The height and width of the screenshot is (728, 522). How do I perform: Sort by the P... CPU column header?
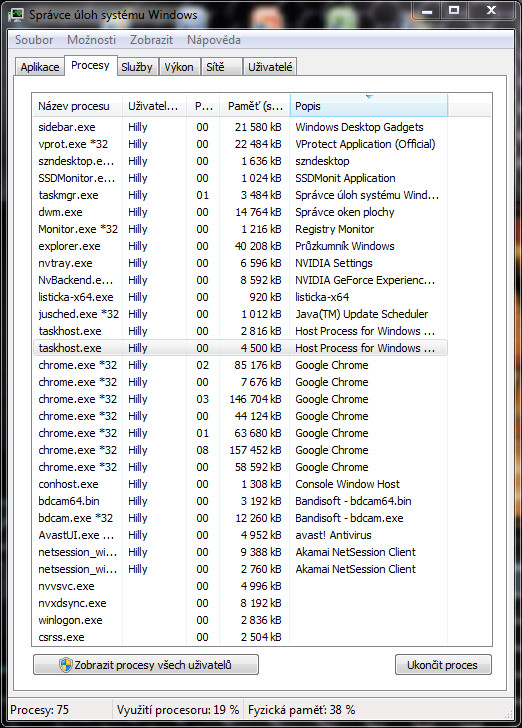[203, 106]
